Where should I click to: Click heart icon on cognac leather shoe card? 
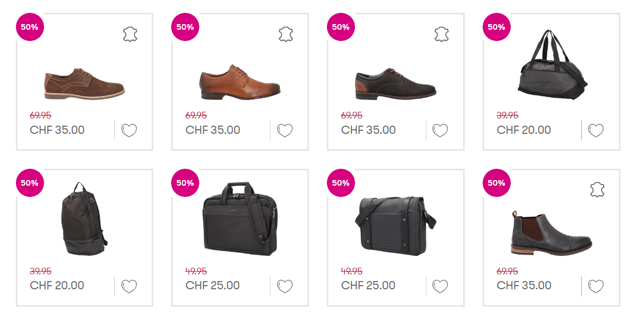(285, 130)
